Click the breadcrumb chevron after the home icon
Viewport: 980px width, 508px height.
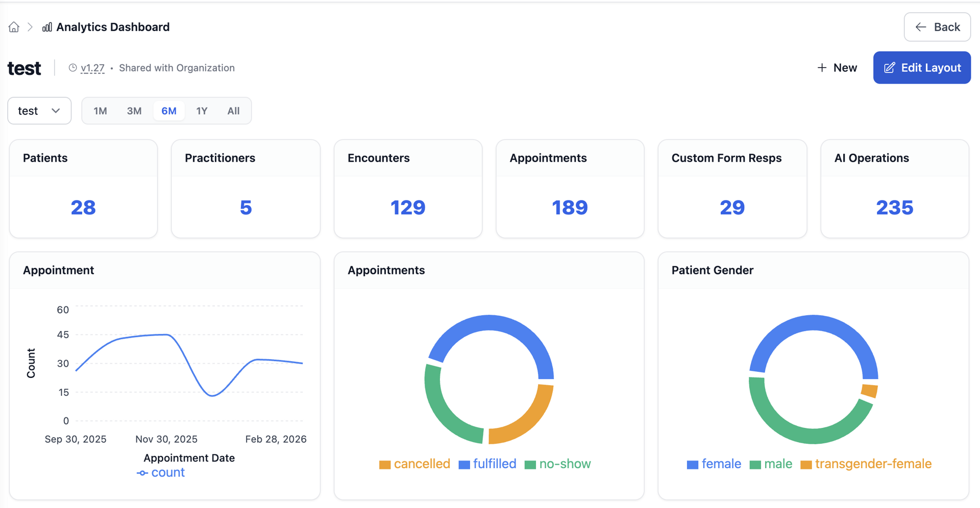click(x=30, y=27)
